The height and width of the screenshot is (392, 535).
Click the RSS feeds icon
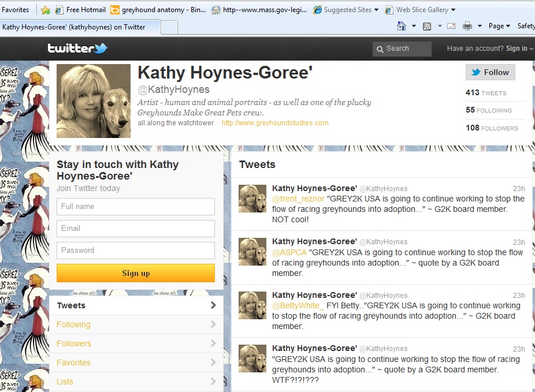click(427, 26)
